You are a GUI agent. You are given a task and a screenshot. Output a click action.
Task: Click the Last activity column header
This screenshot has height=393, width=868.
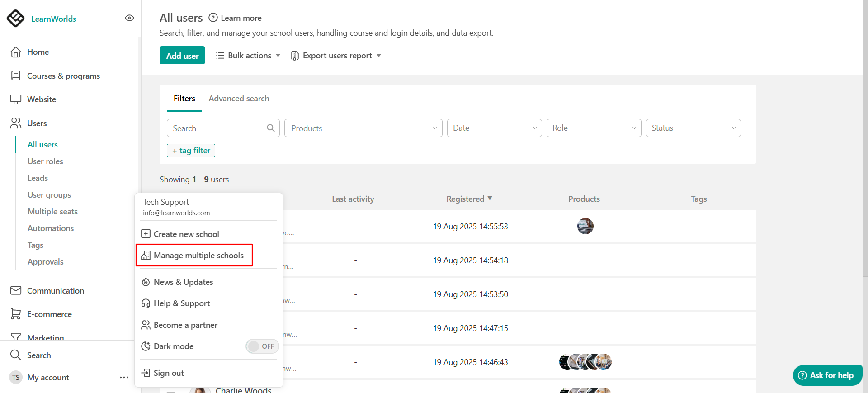pyautogui.click(x=353, y=199)
